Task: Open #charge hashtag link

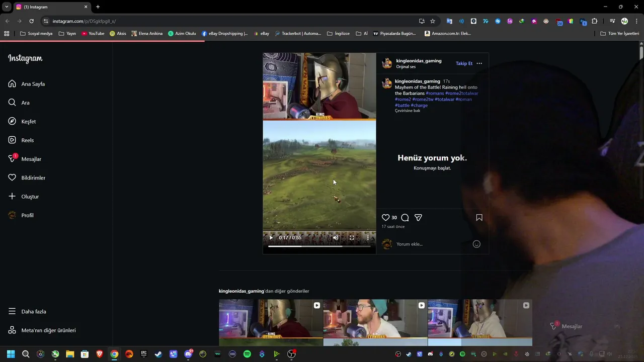Action: [419, 106]
